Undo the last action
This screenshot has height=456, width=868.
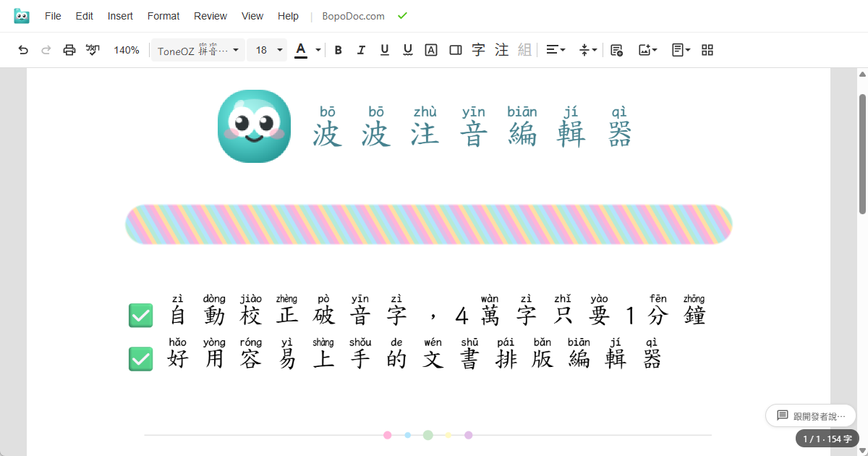coord(24,50)
